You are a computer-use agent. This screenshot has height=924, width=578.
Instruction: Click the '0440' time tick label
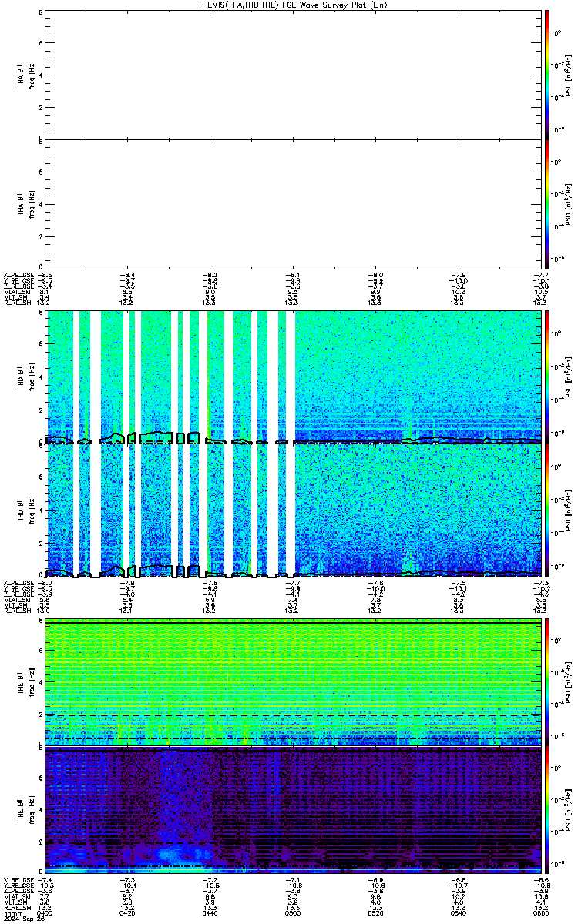coord(210,913)
